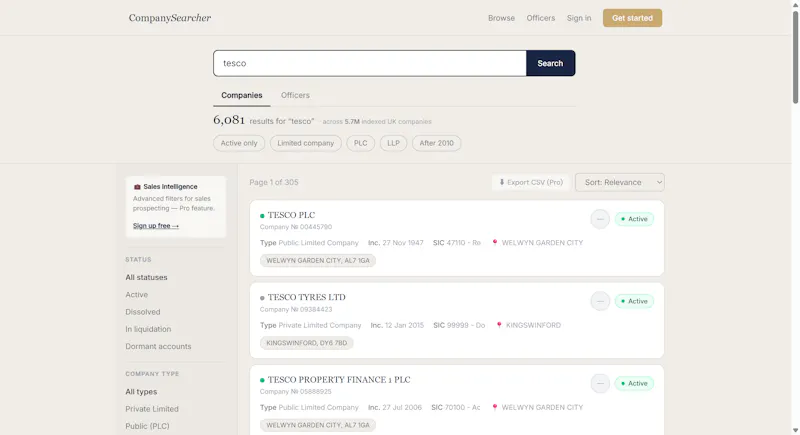Filter status by In liquidation
Viewport: 800px width, 435px height.
[148, 329]
